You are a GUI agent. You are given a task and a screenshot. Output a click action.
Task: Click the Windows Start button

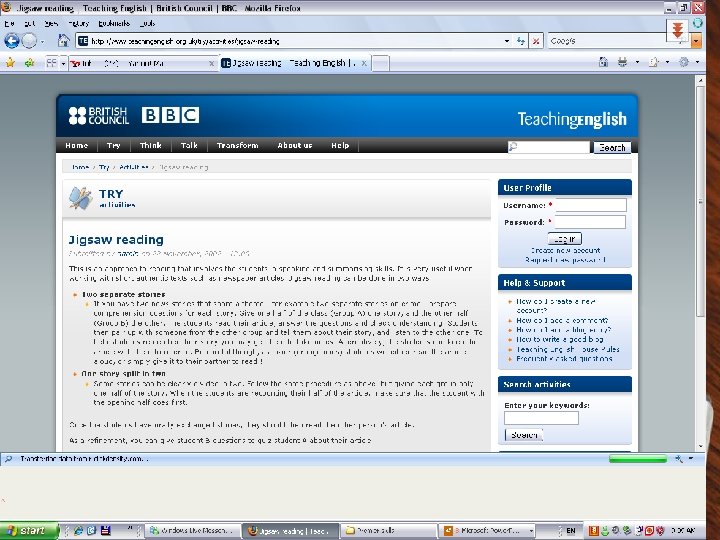tap(28, 530)
